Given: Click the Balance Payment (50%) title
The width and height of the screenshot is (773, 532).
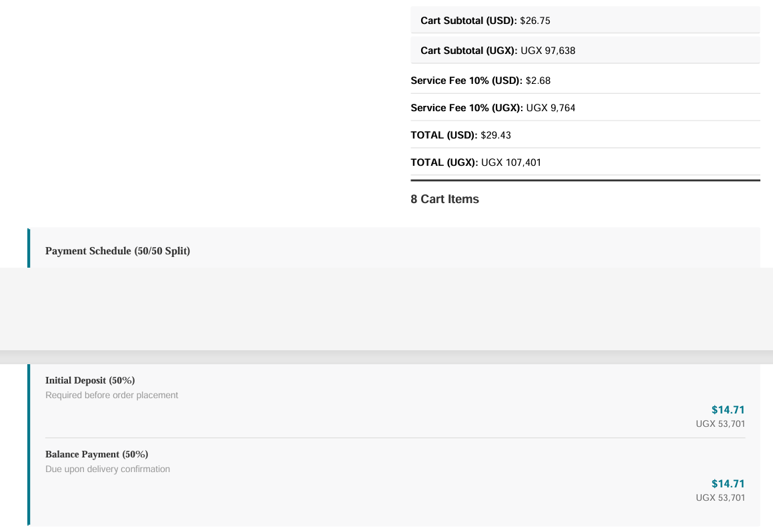Looking at the screenshot, I should click(x=97, y=454).
